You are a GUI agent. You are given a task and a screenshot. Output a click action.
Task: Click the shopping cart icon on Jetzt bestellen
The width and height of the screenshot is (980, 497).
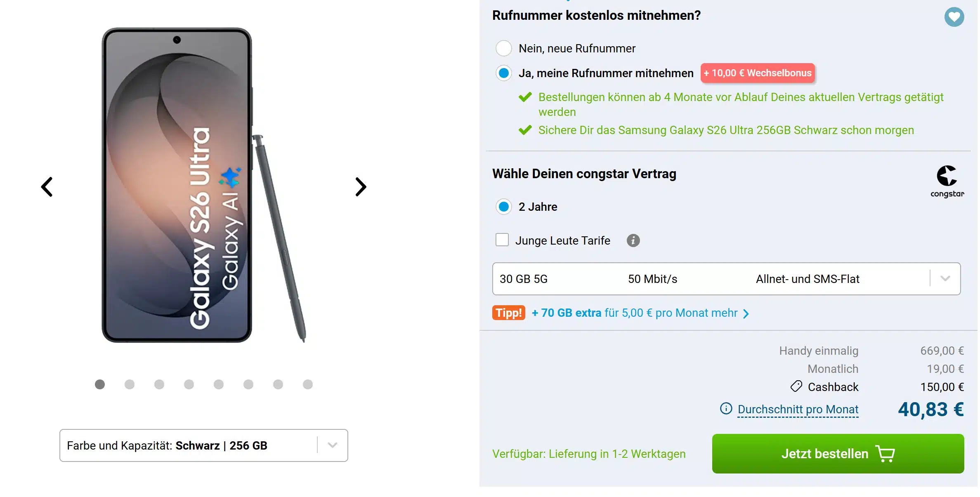pyautogui.click(x=885, y=454)
